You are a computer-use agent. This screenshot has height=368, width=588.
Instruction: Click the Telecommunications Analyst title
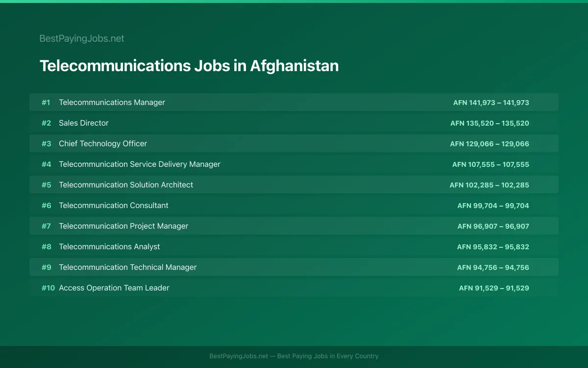click(x=109, y=247)
